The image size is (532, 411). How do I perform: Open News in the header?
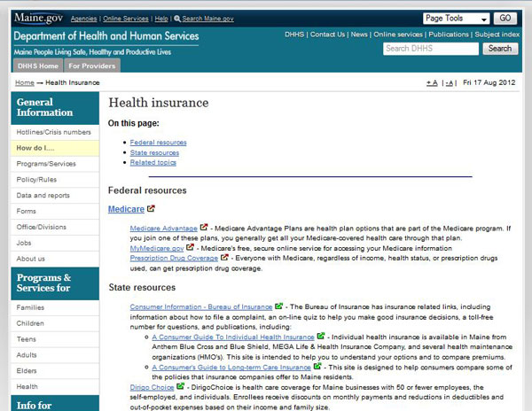coord(359,35)
